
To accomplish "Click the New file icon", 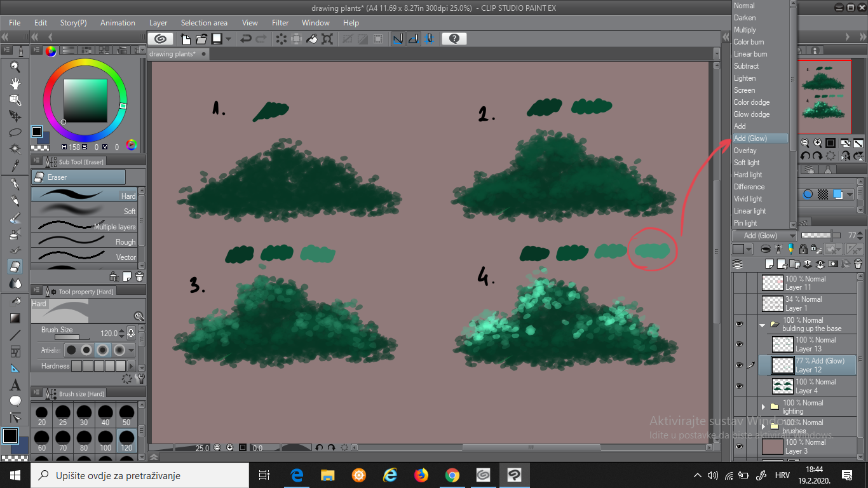I will (x=186, y=39).
